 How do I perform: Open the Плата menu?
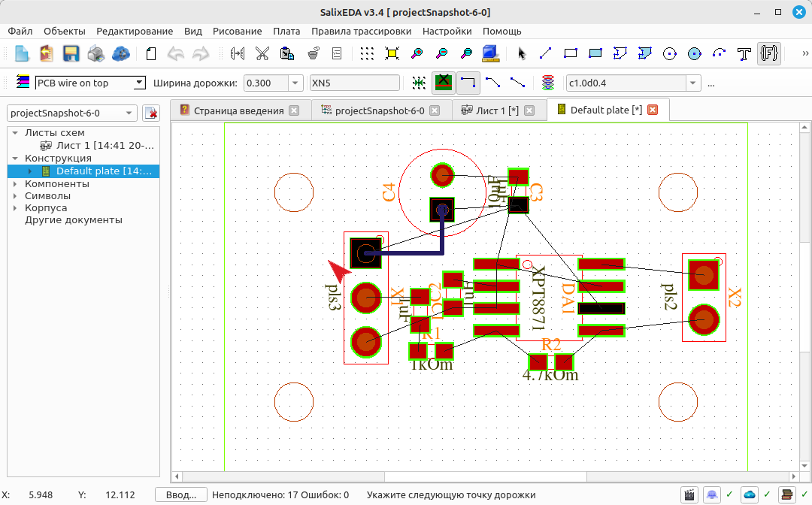286,31
